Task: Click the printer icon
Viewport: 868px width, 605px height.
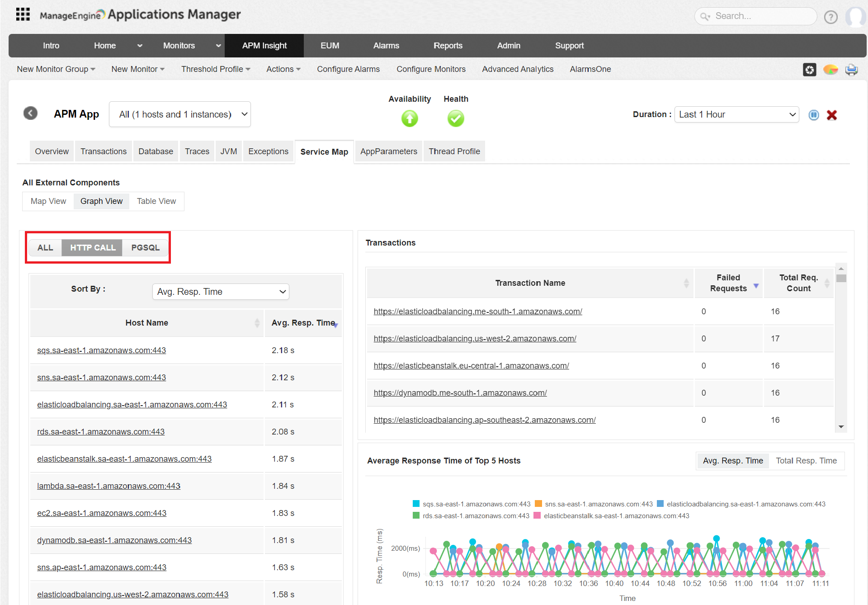Action: (851, 70)
